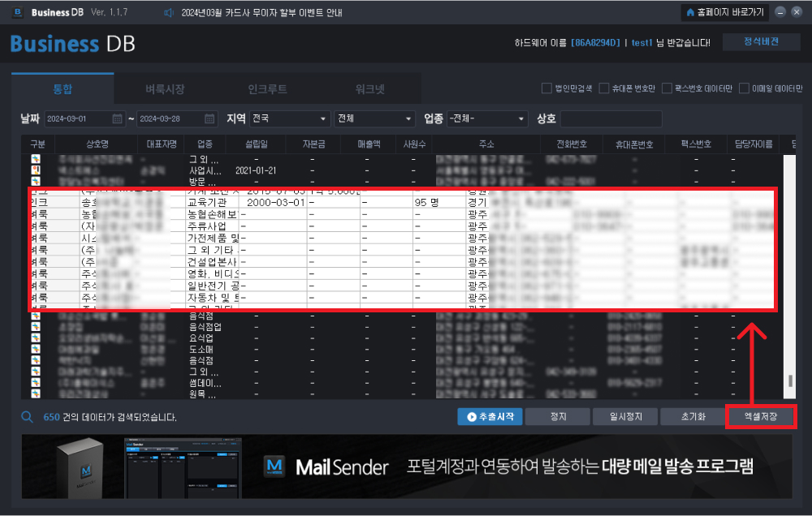
Task: Click the start date field 2024-03-01
Action: (x=84, y=119)
